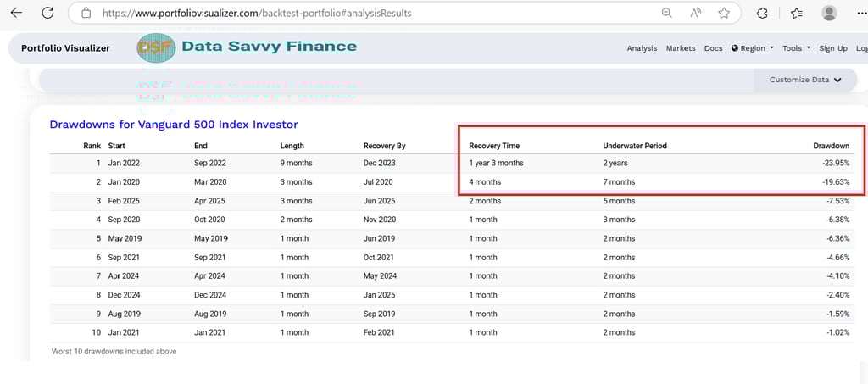
Task: Open the Markets menu item
Action: point(681,48)
